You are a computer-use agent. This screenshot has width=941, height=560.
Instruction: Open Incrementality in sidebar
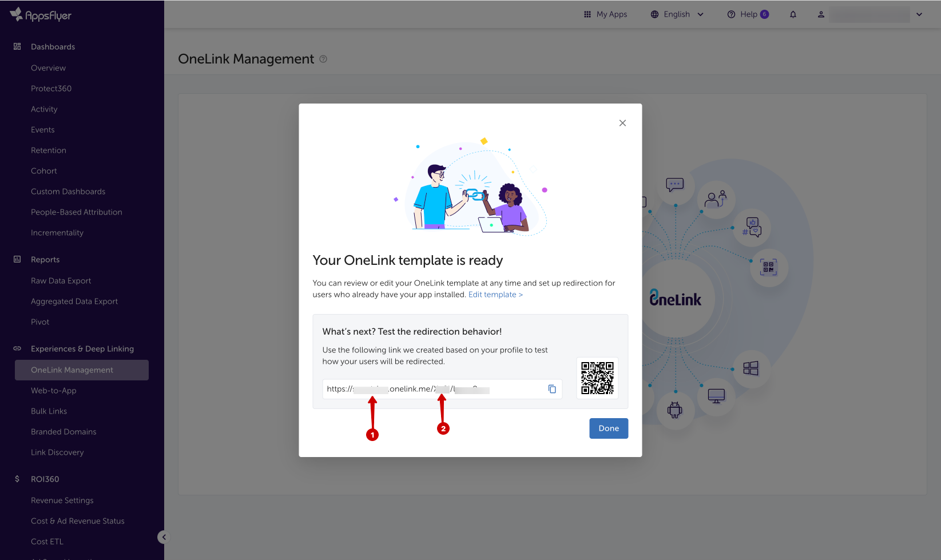[x=57, y=232]
